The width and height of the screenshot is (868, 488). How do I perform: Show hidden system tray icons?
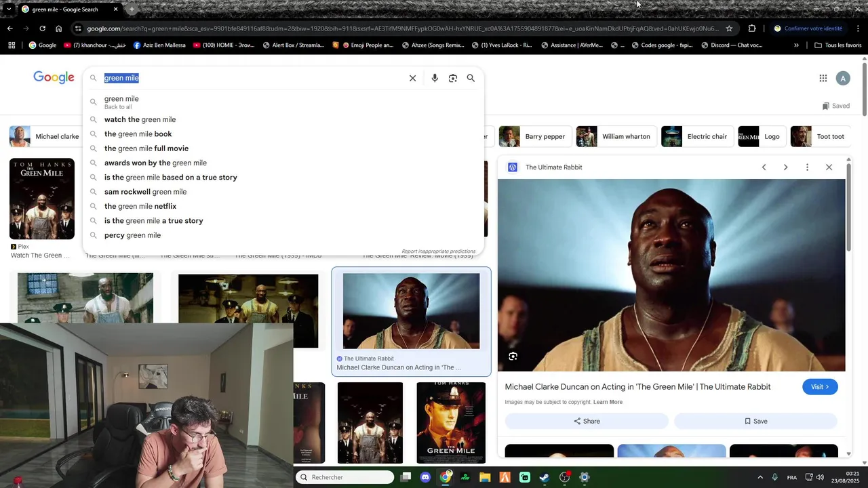(x=759, y=477)
